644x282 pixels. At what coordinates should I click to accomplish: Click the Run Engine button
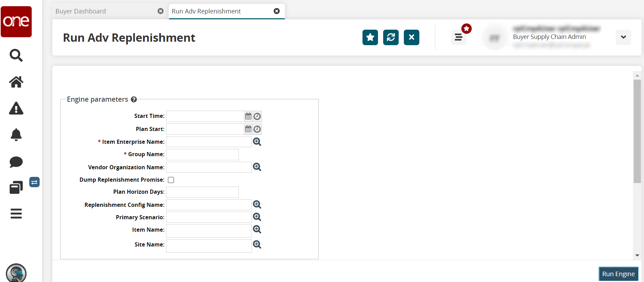(619, 274)
